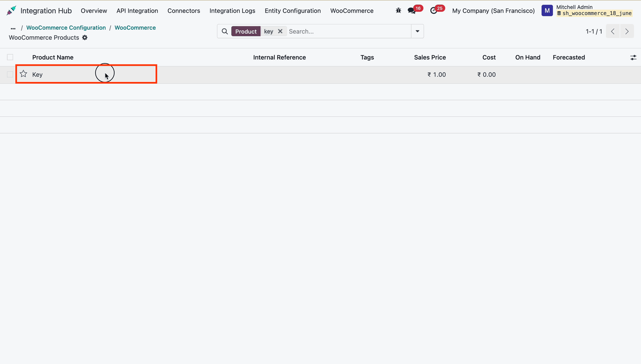Toggle the select-all header checkbox

pos(10,57)
